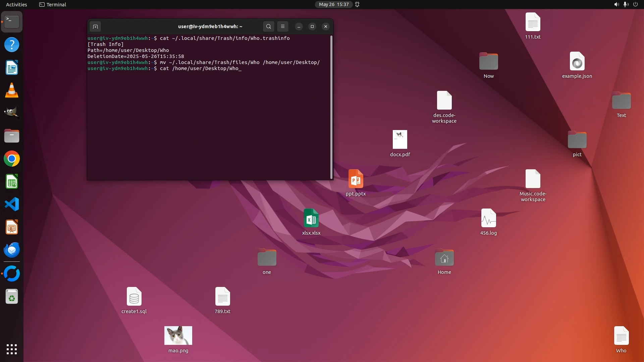The height and width of the screenshot is (362, 644).
Task: Open the terminal hamburger menu
Action: pos(283,26)
